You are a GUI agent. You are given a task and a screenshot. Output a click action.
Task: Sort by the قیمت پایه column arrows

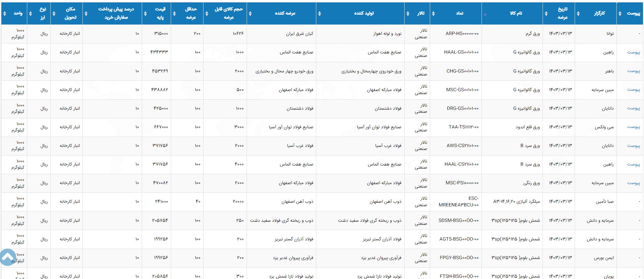(145, 13)
